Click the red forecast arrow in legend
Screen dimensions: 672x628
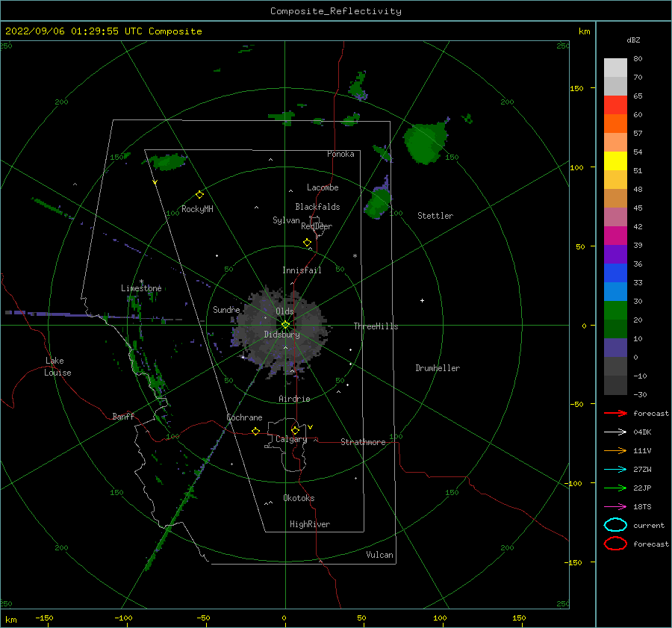click(615, 413)
